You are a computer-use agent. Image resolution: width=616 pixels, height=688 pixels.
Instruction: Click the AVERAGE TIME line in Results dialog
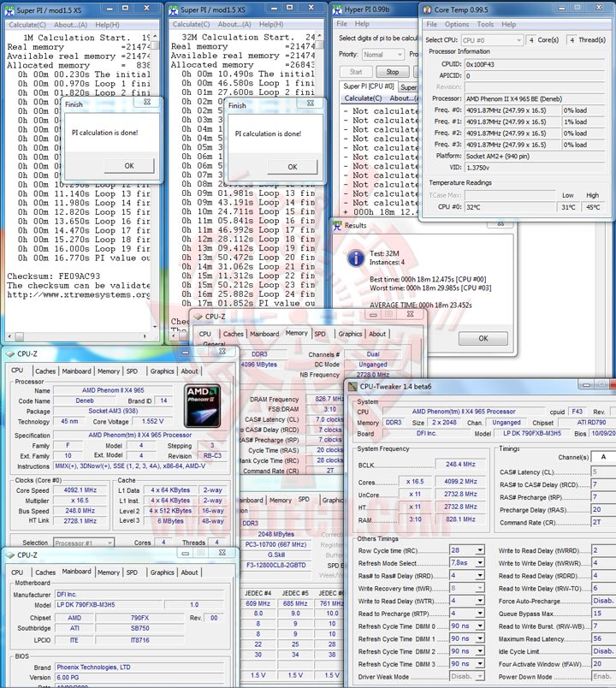[x=420, y=305]
